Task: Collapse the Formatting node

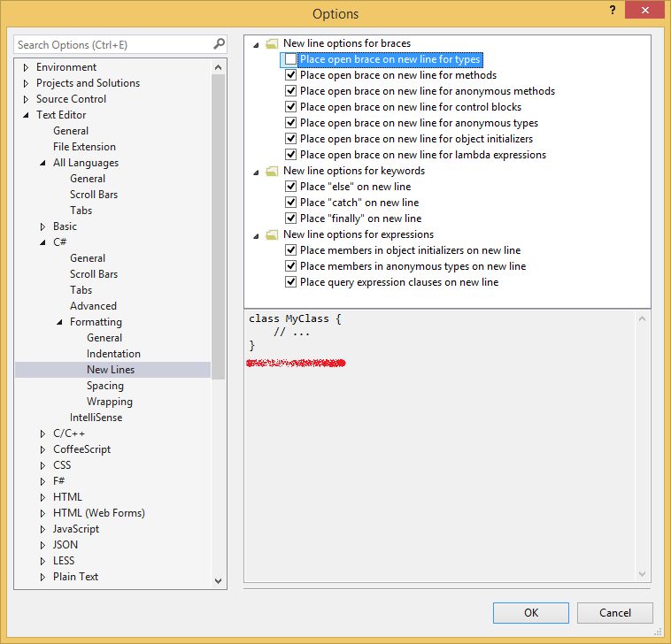Action: [x=59, y=322]
